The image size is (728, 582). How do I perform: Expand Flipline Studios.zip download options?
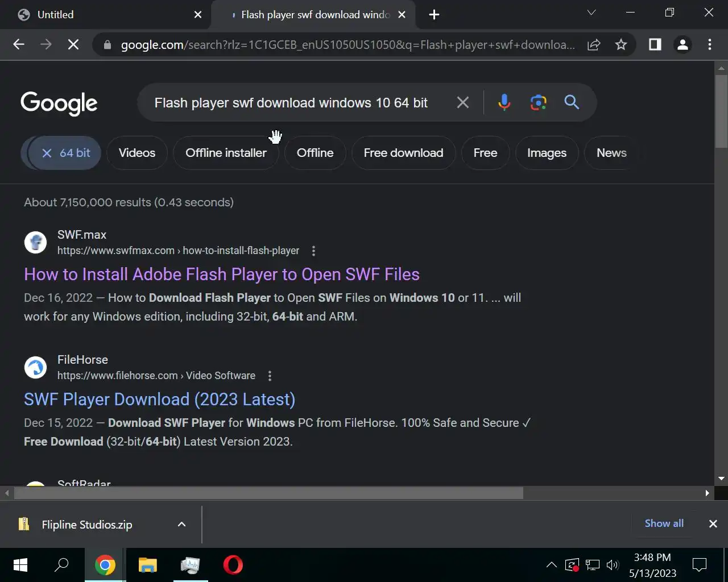pyautogui.click(x=181, y=525)
